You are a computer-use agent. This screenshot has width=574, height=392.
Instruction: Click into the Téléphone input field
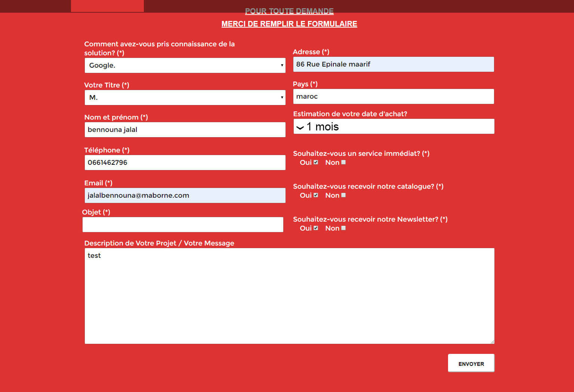(x=185, y=163)
